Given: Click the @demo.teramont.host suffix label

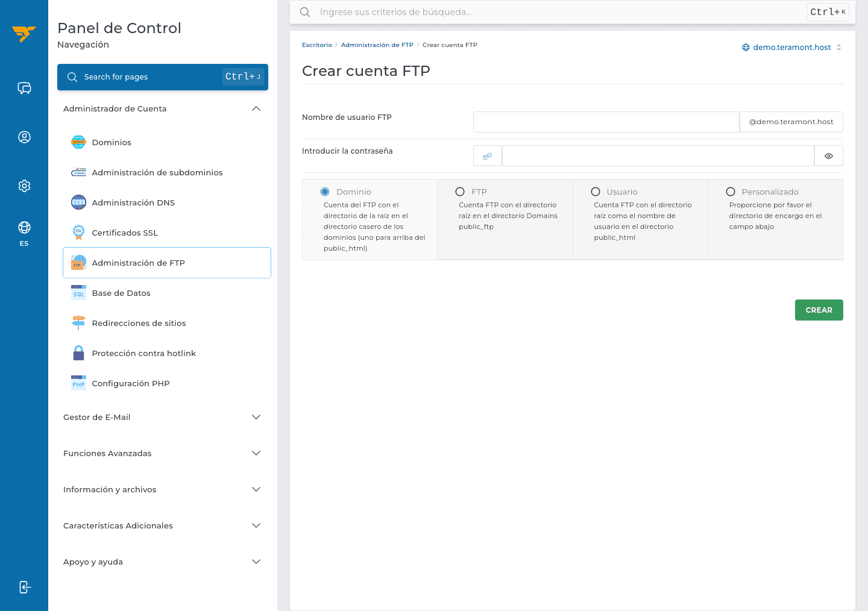Looking at the screenshot, I should (x=791, y=122).
